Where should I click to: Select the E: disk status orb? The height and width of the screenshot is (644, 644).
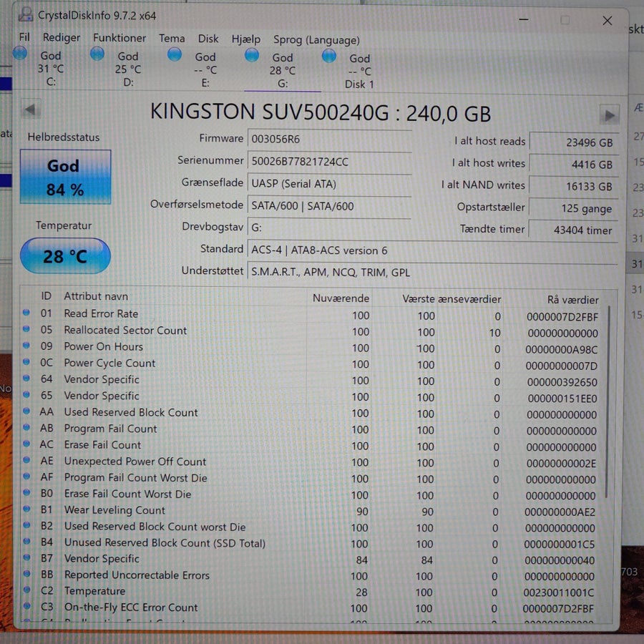click(x=175, y=54)
